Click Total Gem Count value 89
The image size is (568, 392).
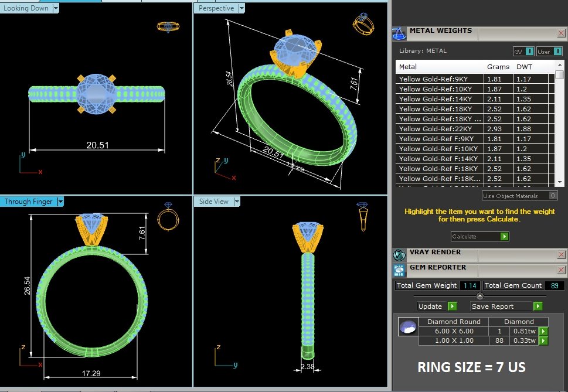[555, 285]
